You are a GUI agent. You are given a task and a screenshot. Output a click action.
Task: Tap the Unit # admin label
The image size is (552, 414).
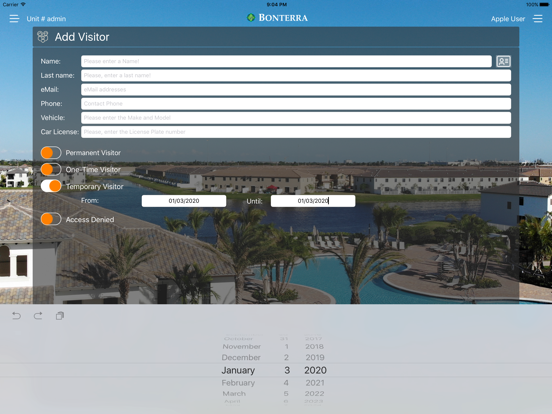coord(46,19)
